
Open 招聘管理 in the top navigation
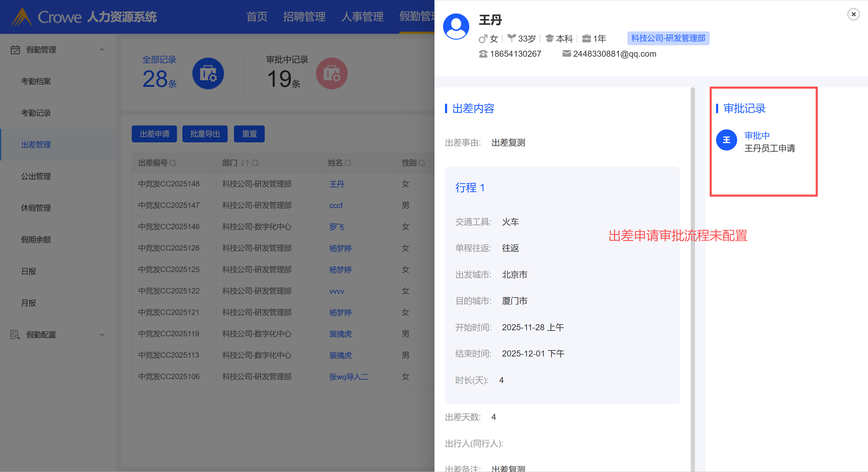304,17
